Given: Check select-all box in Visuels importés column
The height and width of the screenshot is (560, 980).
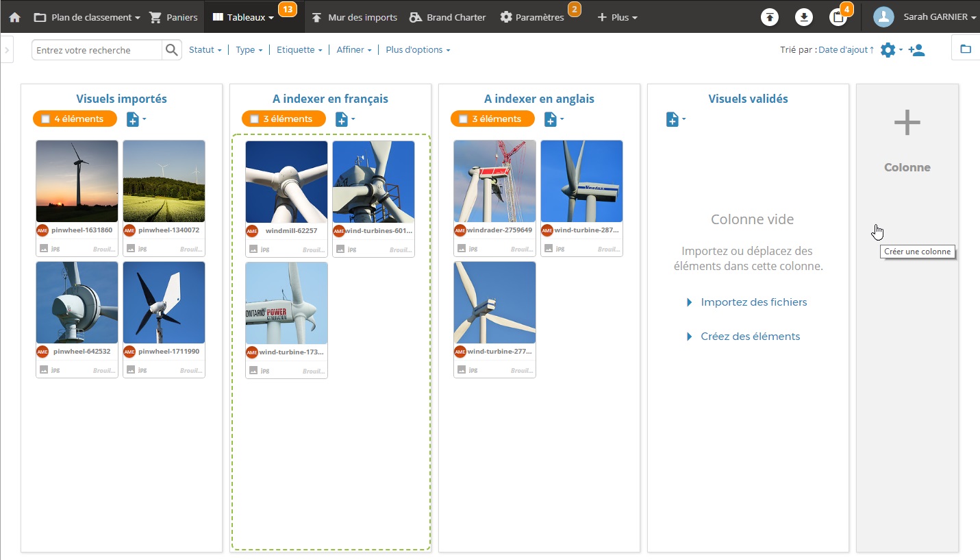Looking at the screenshot, I should point(45,119).
